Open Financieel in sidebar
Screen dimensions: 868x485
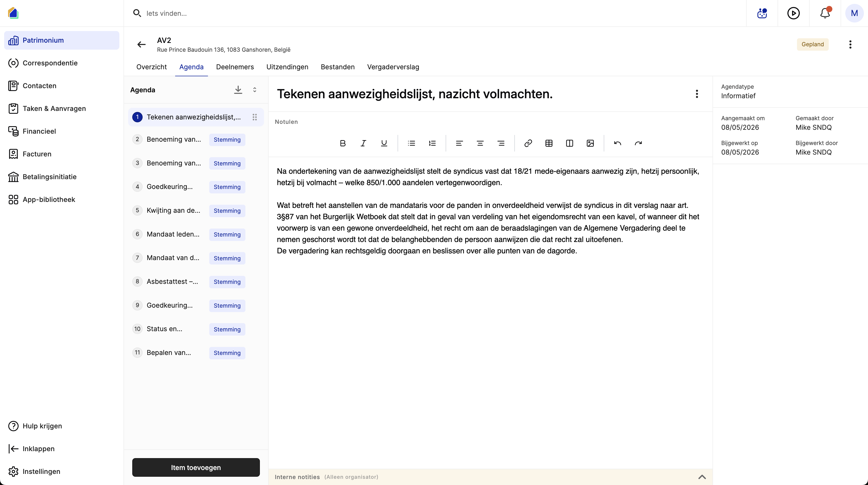click(62, 131)
